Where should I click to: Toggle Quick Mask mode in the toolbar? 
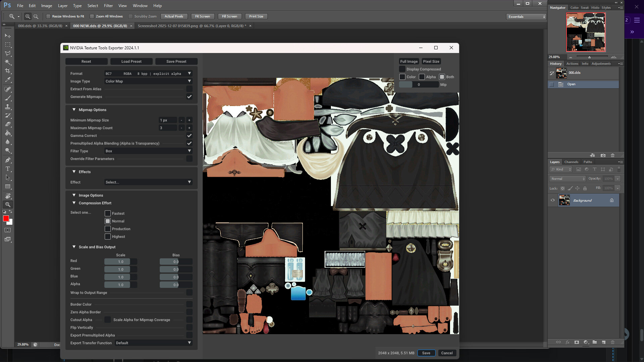coord(8,230)
